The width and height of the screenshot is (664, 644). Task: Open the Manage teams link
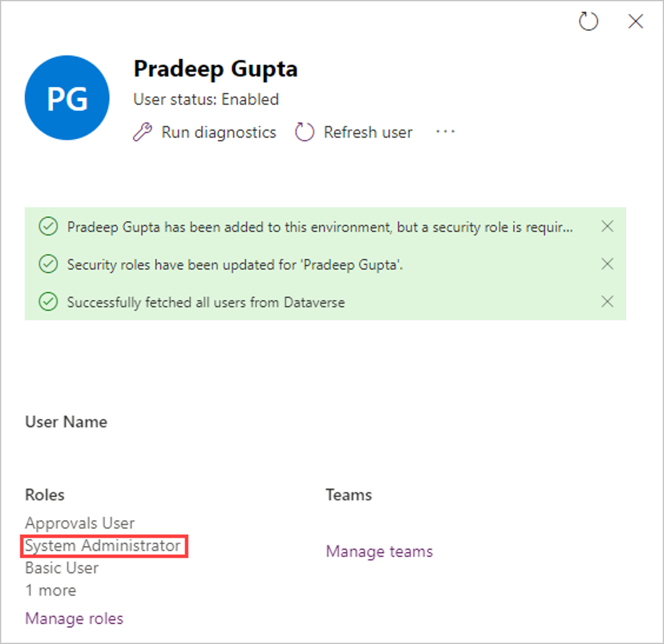point(379,551)
